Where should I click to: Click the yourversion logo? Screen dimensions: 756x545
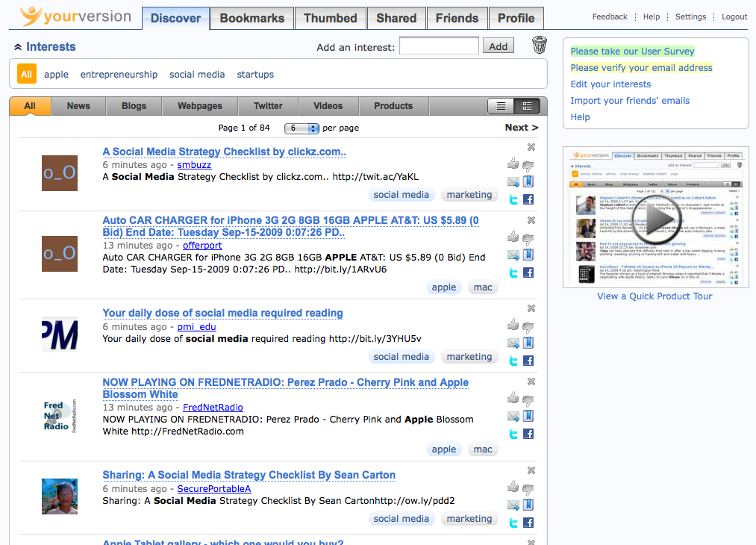click(75, 16)
